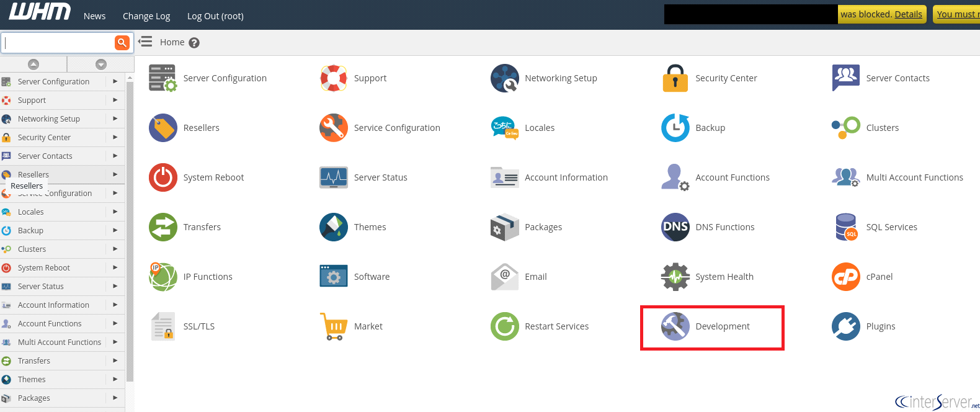The height and width of the screenshot is (412, 980).
Task: Click the Backup clock icon in the main grid
Action: (675, 128)
